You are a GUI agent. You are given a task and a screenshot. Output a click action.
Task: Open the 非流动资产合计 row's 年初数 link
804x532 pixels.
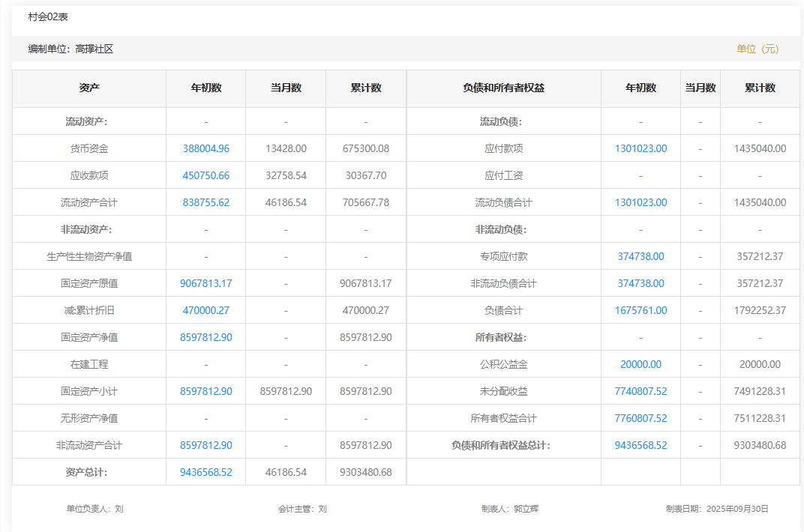206,445
